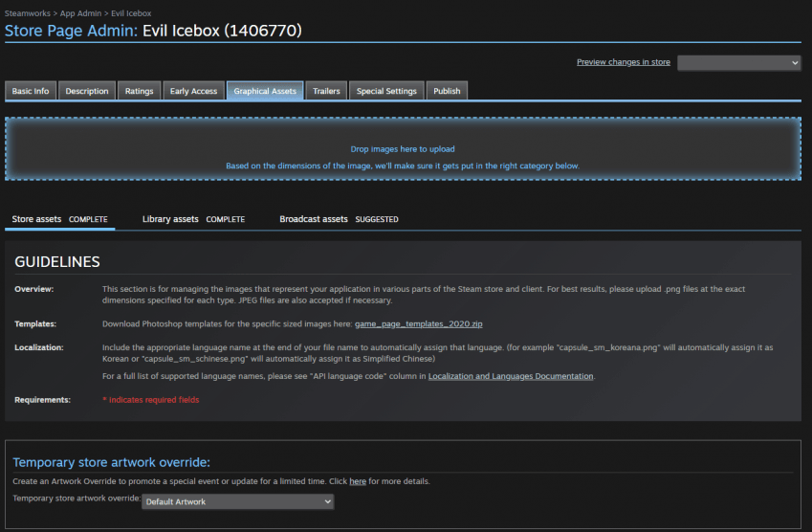Go to the Evil Icebox breadcrumb

tap(131, 13)
